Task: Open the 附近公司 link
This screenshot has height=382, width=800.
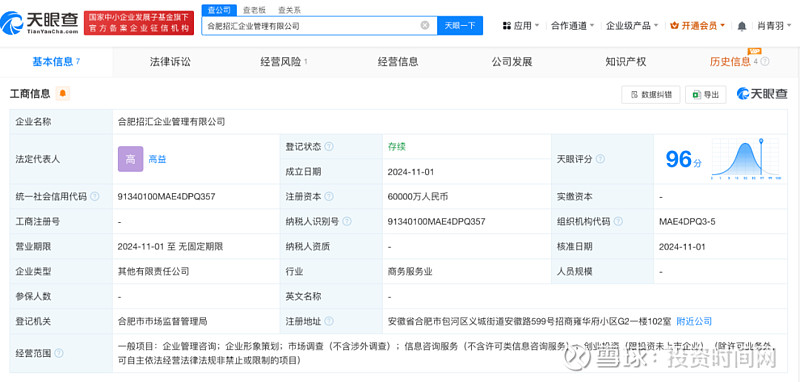Action: click(694, 321)
